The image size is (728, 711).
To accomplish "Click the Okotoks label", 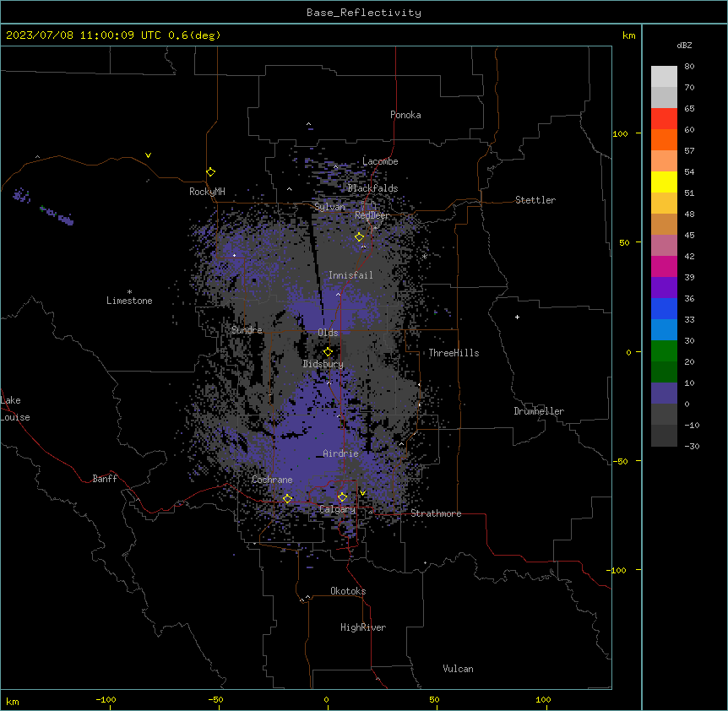I will tap(348, 591).
